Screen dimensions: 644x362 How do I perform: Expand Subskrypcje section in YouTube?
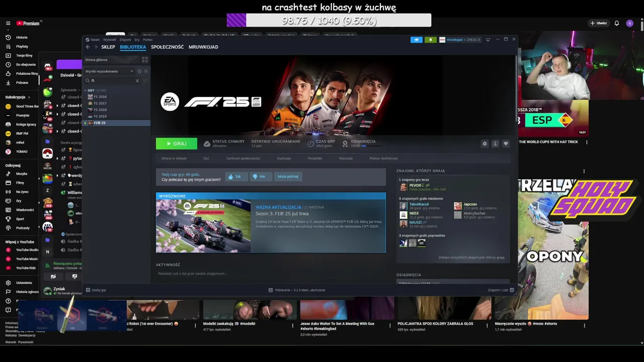click(18, 97)
